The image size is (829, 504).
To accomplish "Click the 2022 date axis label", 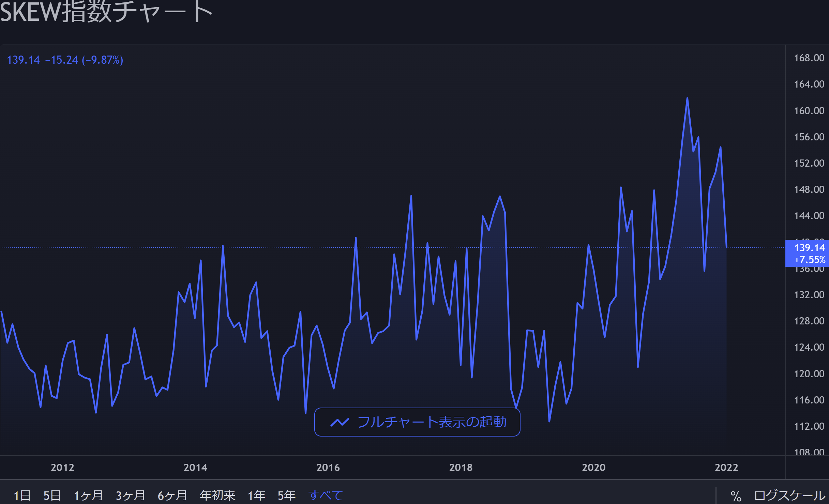I will tap(726, 467).
